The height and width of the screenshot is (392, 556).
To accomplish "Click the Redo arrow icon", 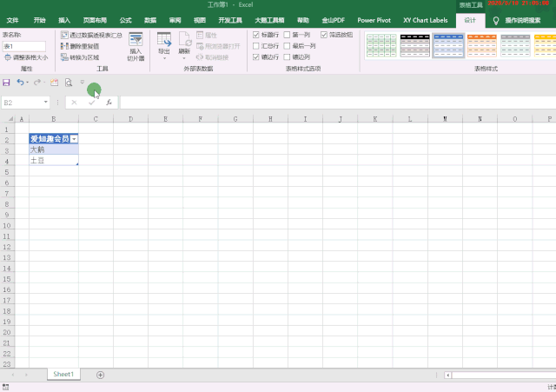I will [36, 83].
